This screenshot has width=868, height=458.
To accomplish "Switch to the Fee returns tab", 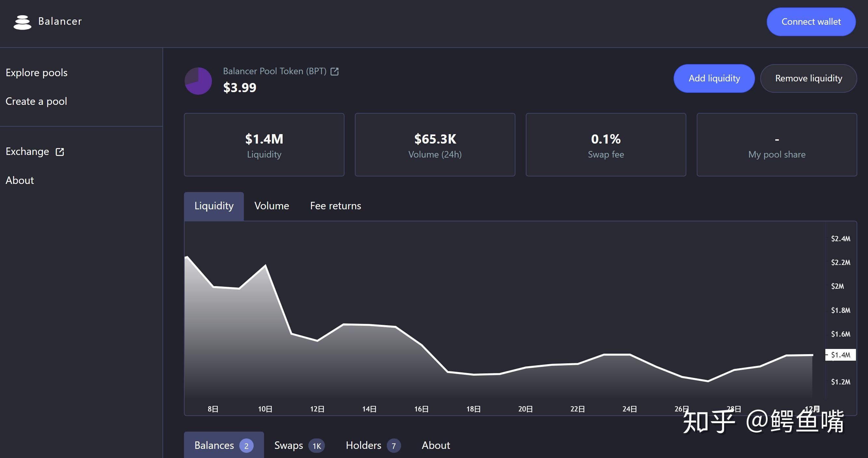I will [336, 206].
